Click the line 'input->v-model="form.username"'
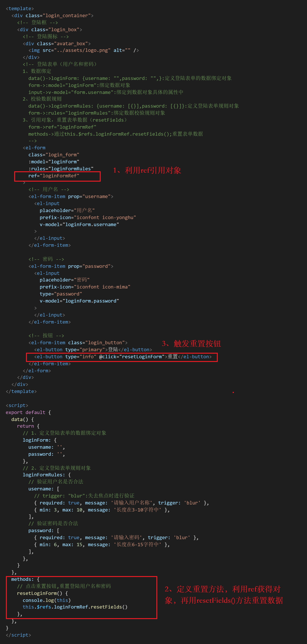This screenshot has width=307, height=644. [x=106, y=92]
